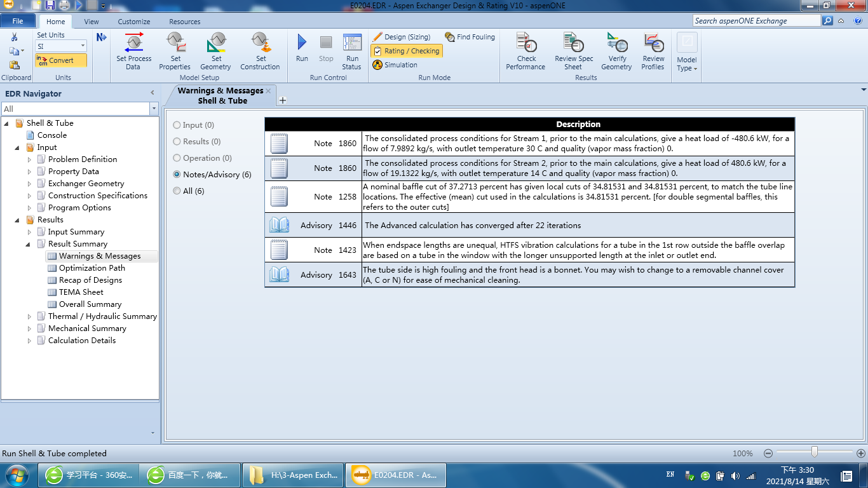
Task: Select the Warnings & Messages document tab
Action: (x=220, y=95)
